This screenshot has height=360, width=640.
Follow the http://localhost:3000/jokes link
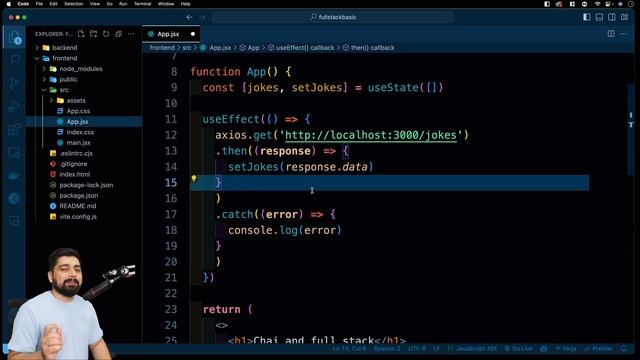[x=371, y=135]
